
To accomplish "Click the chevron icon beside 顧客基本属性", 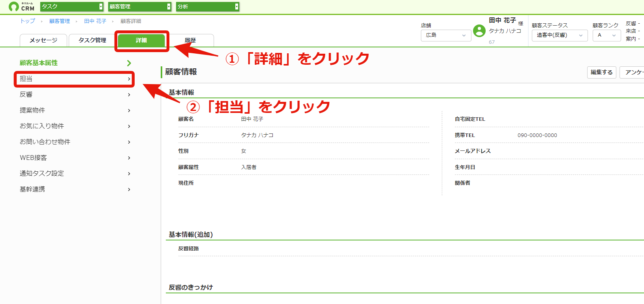I will pos(129,63).
